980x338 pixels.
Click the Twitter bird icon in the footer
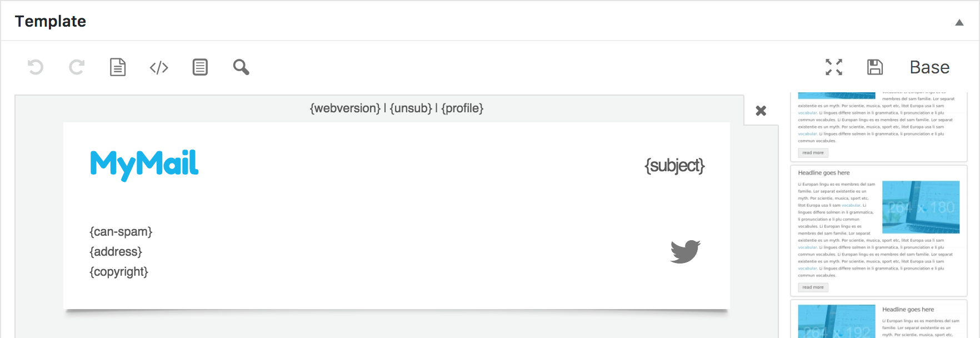[x=686, y=251]
